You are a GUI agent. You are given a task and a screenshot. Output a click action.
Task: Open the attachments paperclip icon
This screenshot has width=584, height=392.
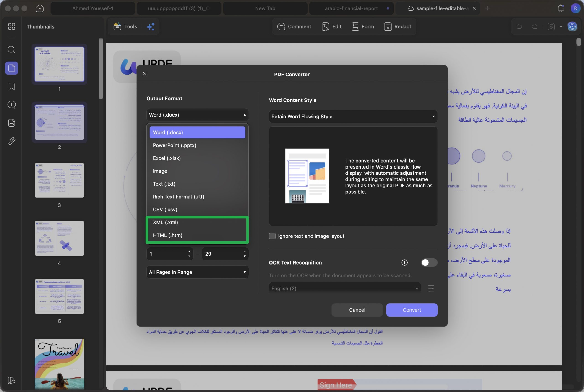point(11,141)
